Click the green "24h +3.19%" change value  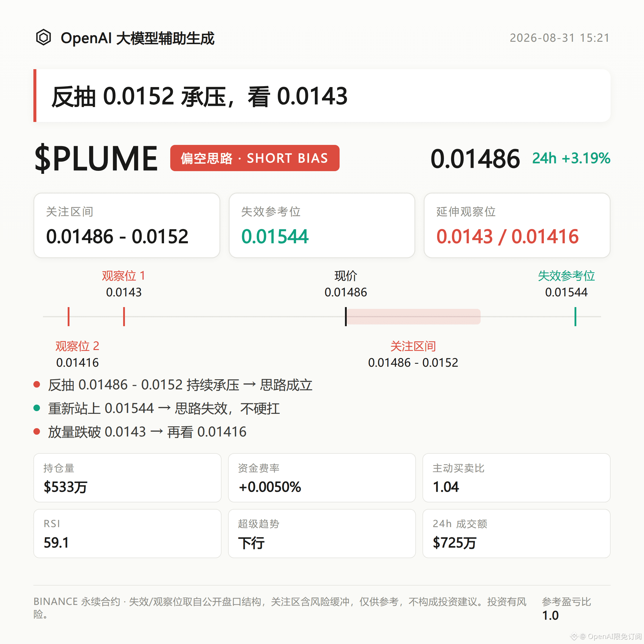pos(571,158)
